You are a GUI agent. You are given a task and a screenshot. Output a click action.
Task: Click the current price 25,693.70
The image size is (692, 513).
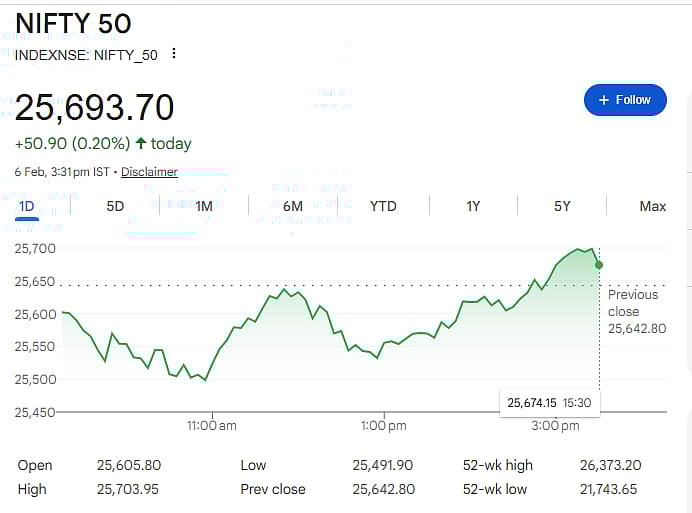(94, 107)
